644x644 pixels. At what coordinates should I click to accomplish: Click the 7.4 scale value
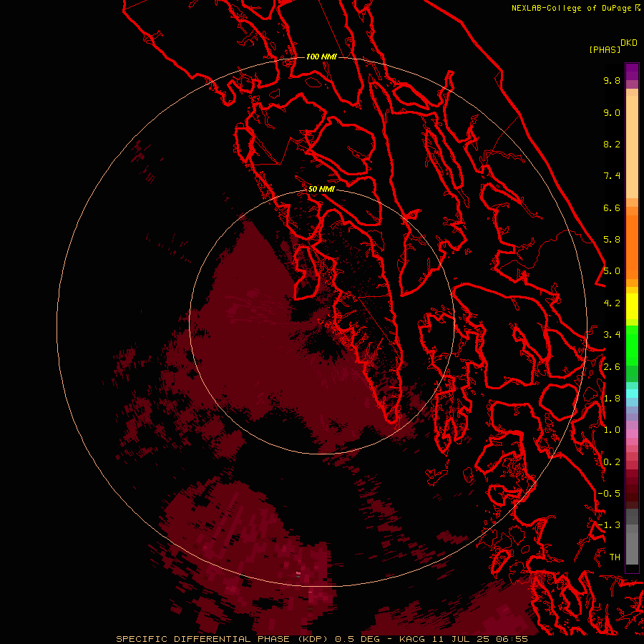pyautogui.click(x=612, y=176)
